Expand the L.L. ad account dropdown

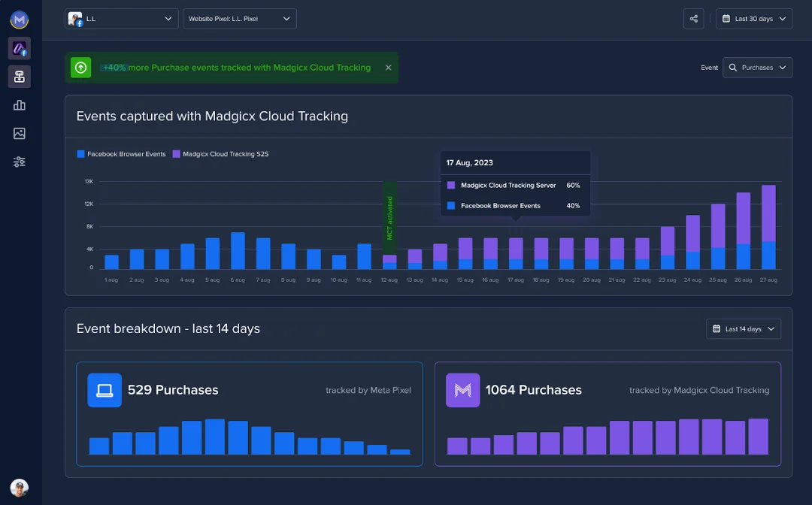coord(122,19)
